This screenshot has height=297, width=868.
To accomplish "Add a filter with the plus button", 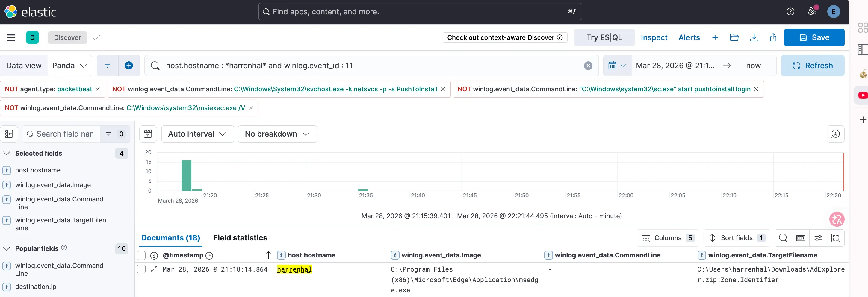I will 129,66.
